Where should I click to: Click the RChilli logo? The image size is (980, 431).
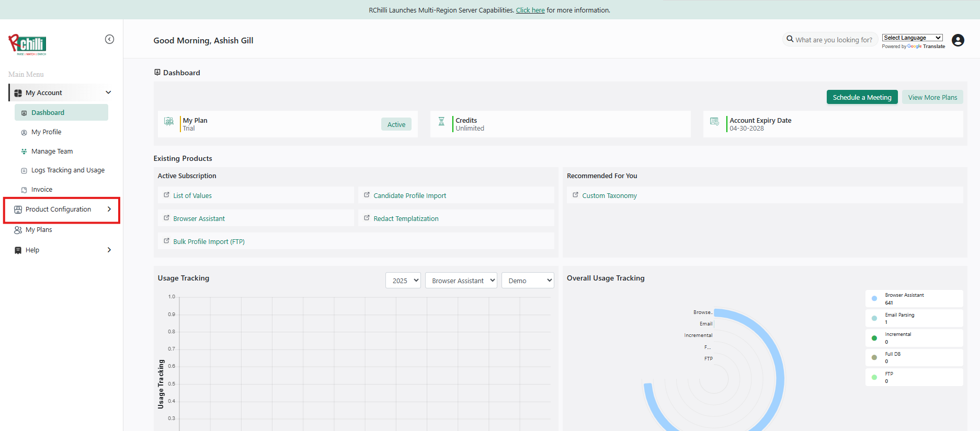point(28,45)
